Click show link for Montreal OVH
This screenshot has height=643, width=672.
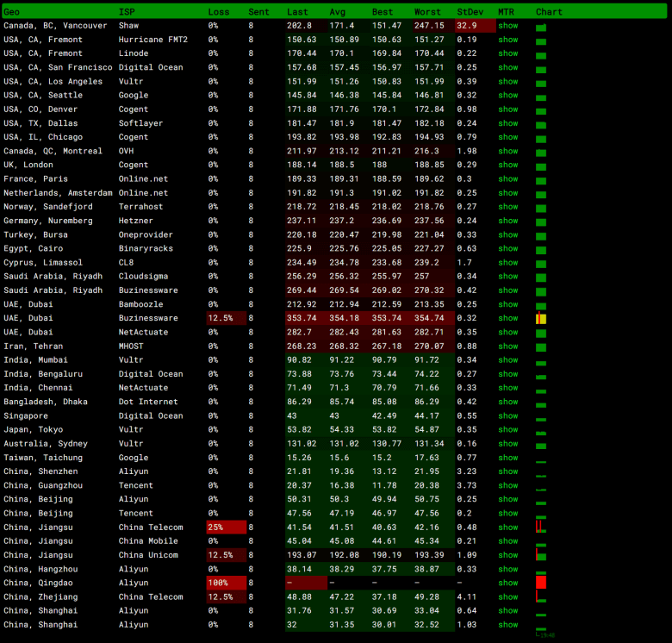click(507, 151)
